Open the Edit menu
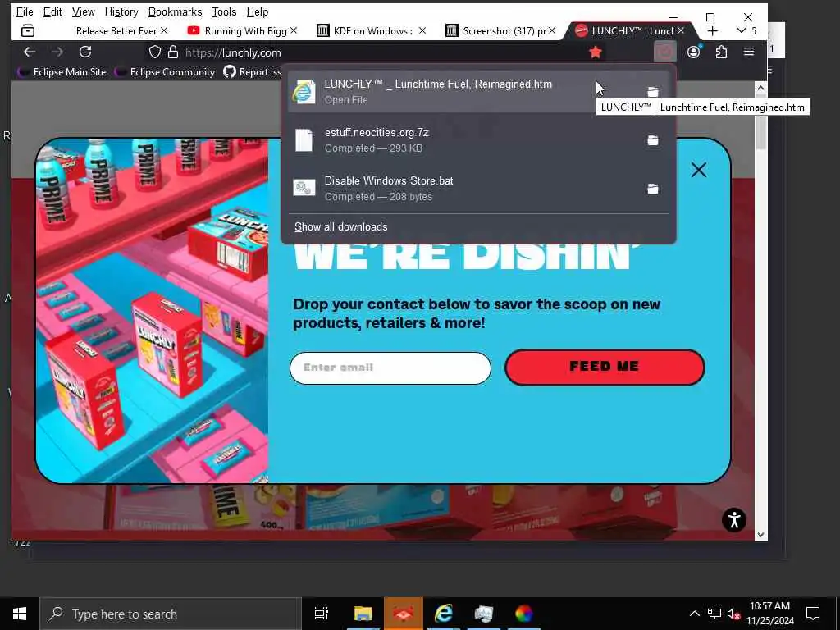 (52, 11)
